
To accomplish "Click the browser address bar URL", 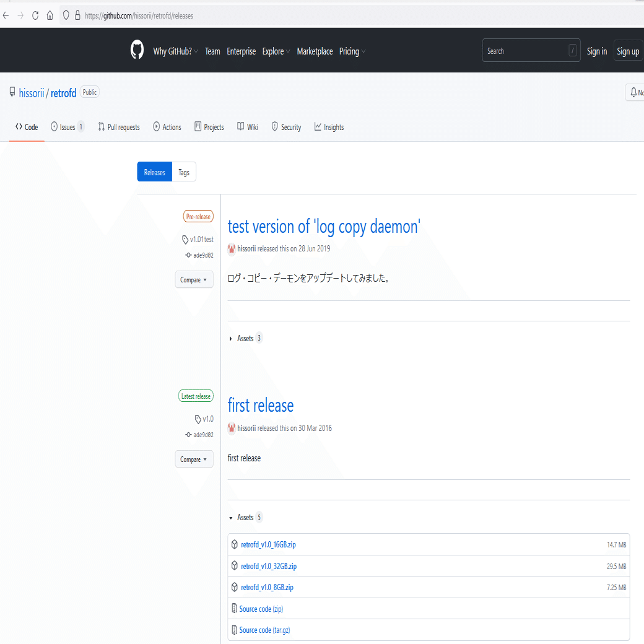I will [x=139, y=15].
